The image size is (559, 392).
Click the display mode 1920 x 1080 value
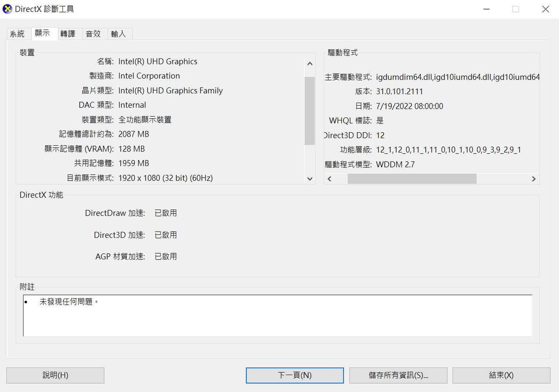pos(166,178)
